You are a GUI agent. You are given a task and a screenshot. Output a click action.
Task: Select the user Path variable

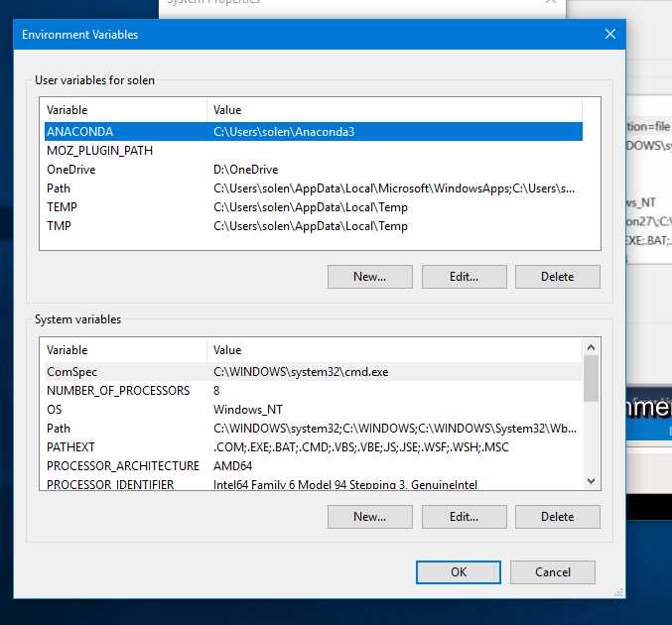(314, 188)
